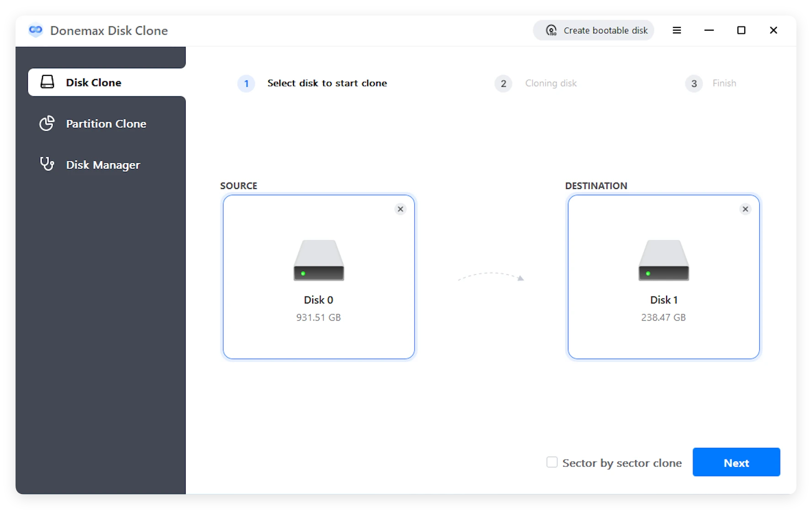Maximize the Donemax window
Screen dimensions: 812x510
[x=741, y=30]
